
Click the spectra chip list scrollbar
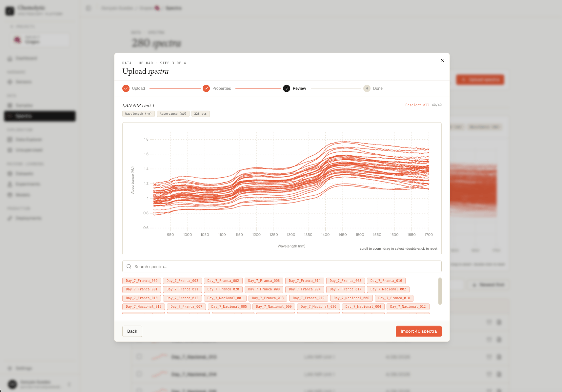point(440,291)
